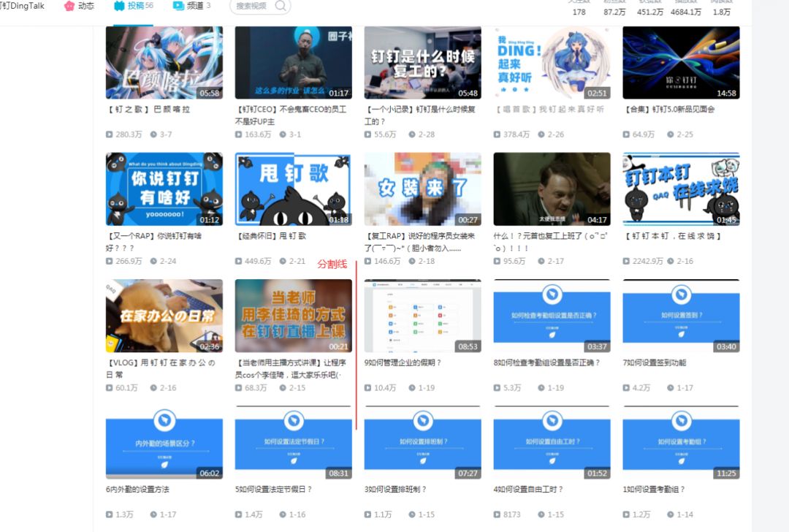
Task: Click clock icon beside date 1-14
Action: (x=671, y=514)
